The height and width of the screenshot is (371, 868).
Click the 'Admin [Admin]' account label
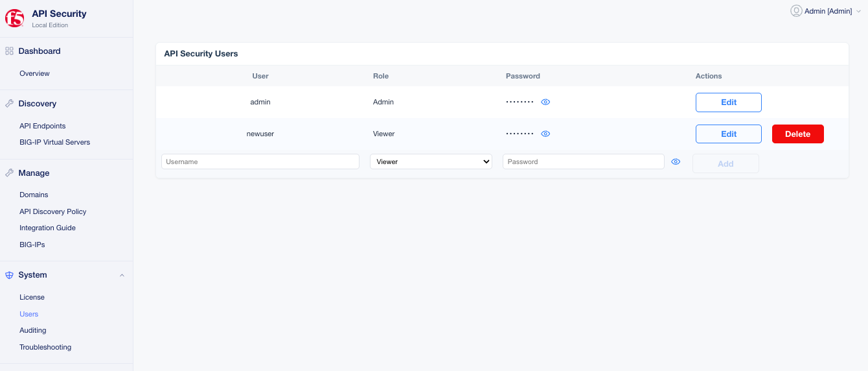click(828, 12)
